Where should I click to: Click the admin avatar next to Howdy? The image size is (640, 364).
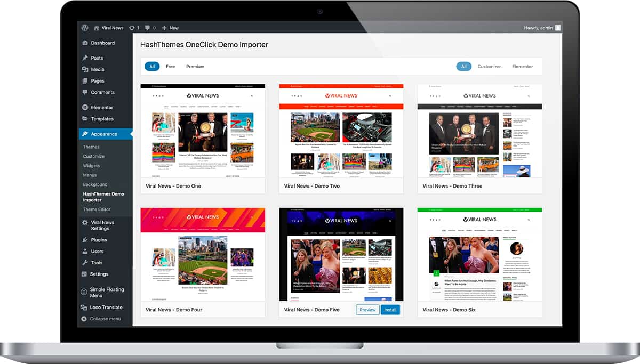click(558, 28)
